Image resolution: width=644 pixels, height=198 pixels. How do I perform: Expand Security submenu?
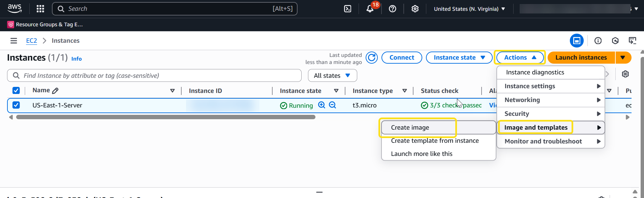pos(551,114)
